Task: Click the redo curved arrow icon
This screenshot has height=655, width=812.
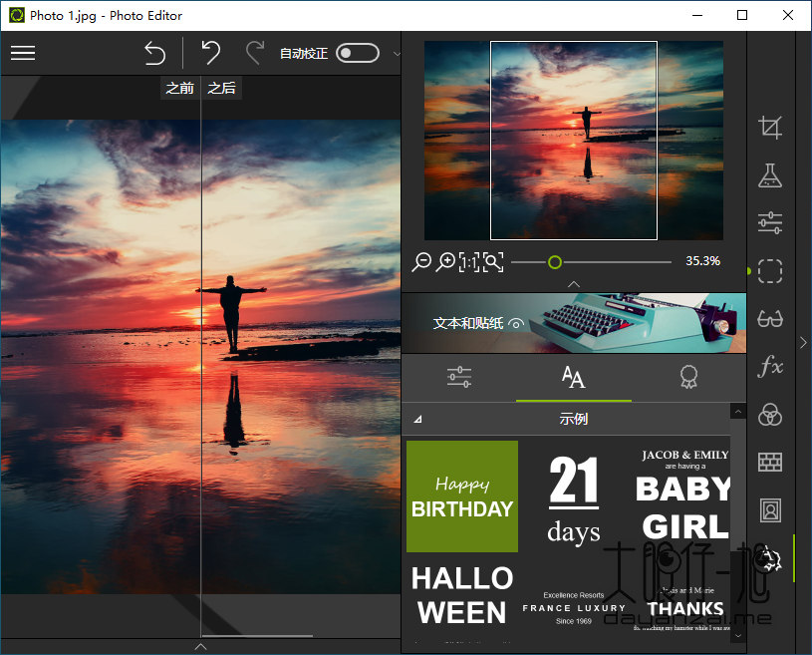Action: point(255,52)
